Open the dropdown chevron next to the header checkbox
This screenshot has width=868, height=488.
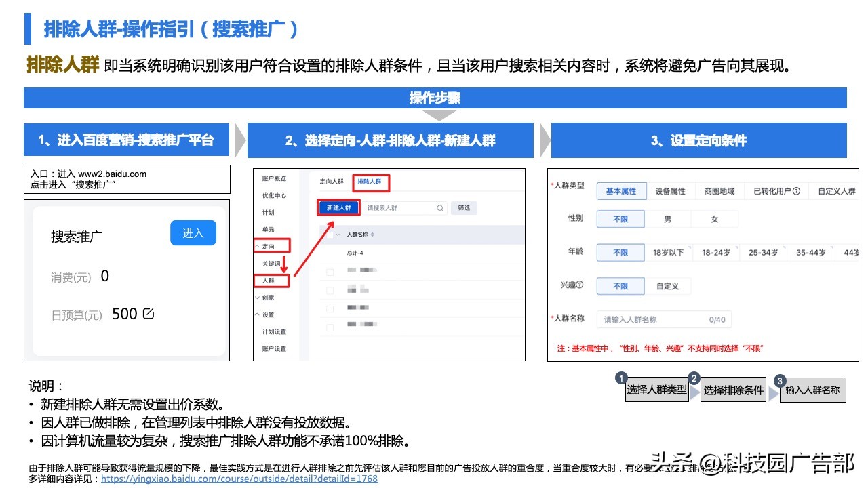pyautogui.click(x=338, y=235)
